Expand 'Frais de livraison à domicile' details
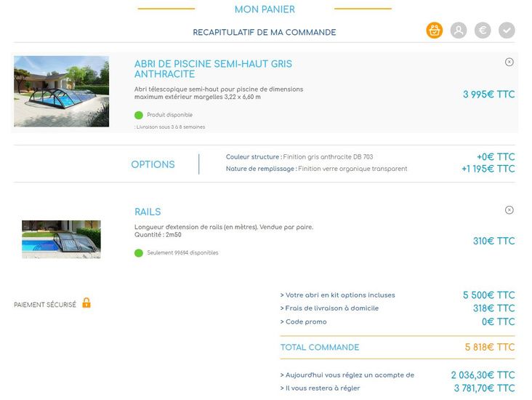The height and width of the screenshot is (400, 532). pyautogui.click(x=329, y=308)
